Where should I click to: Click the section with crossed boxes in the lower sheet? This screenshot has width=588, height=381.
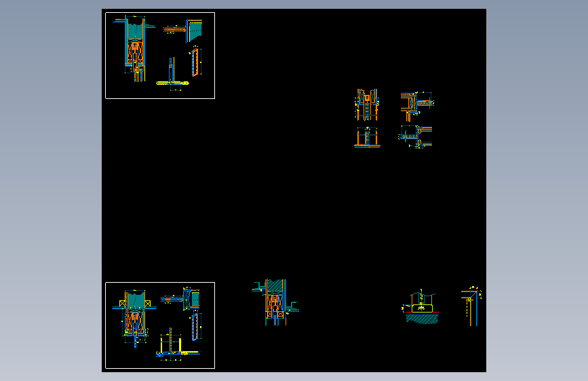point(134,319)
